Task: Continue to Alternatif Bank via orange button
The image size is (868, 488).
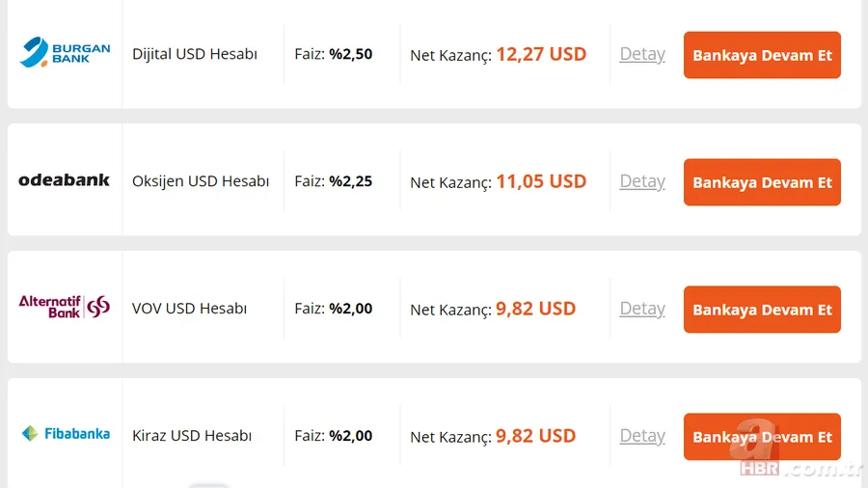Action: click(x=762, y=310)
